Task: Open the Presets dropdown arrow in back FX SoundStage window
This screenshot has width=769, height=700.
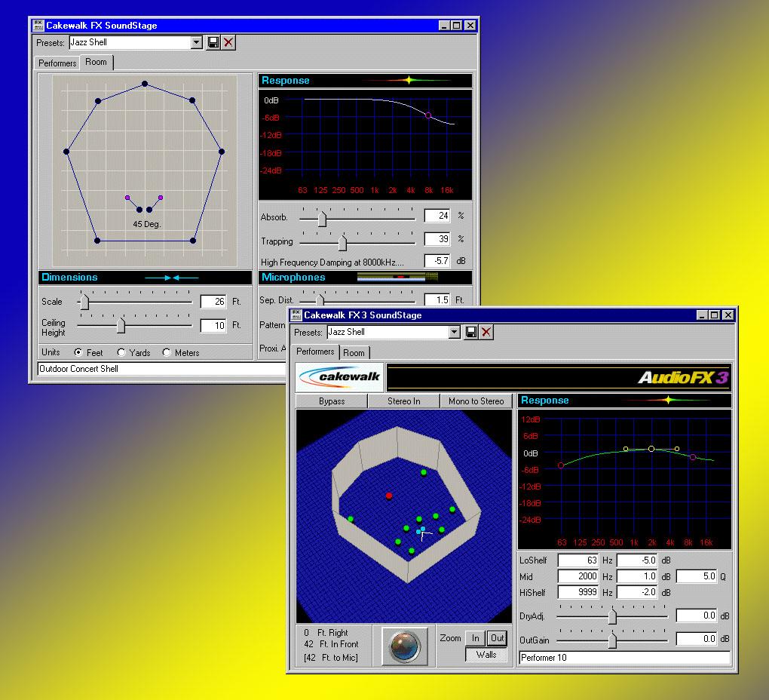Action: 197,43
